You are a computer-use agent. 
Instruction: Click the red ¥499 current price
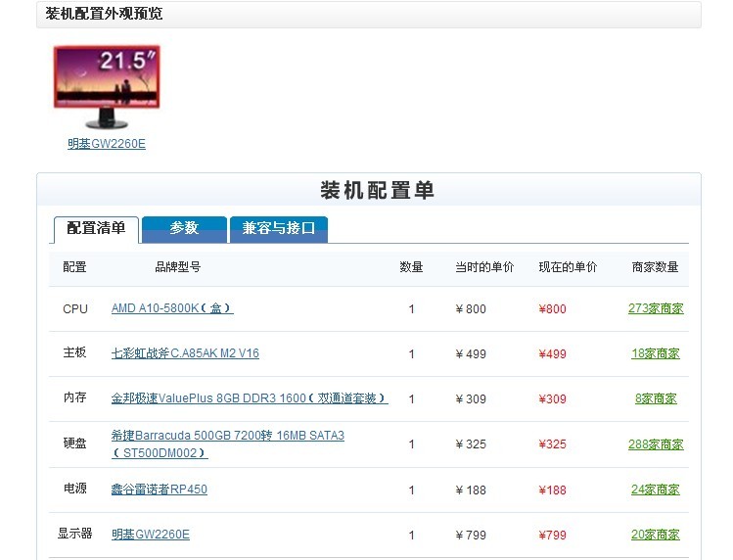click(x=552, y=353)
